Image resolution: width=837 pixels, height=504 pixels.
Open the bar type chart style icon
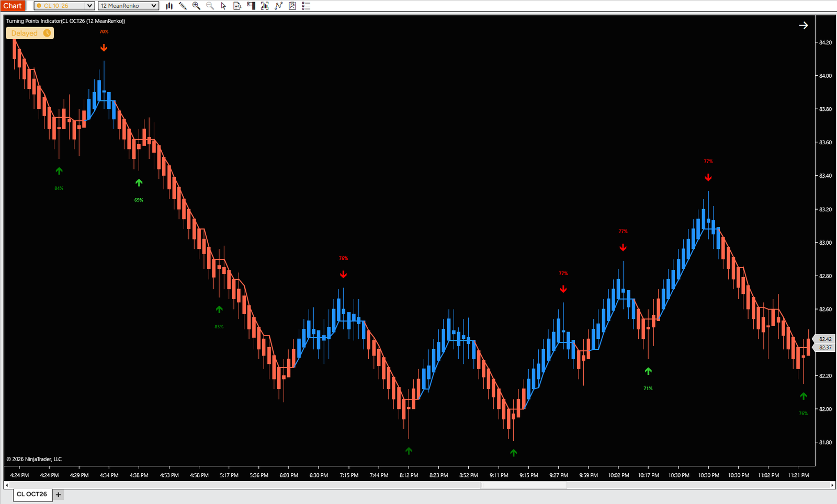tap(169, 6)
